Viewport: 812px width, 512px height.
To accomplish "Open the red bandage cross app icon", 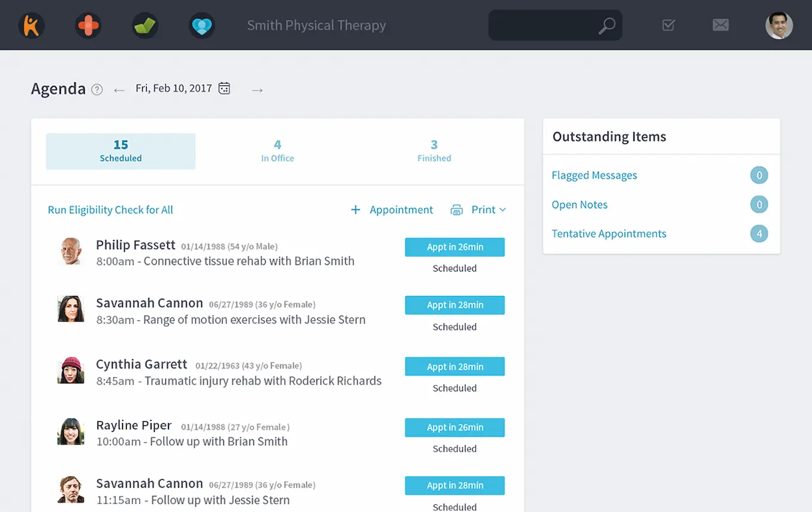I will coord(88,26).
